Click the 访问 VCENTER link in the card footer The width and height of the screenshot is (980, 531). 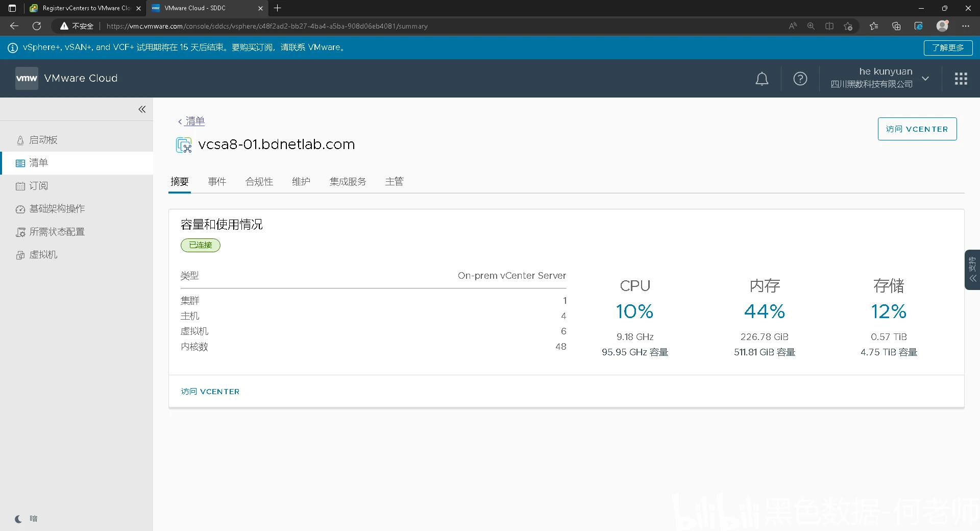tap(210, 392)
